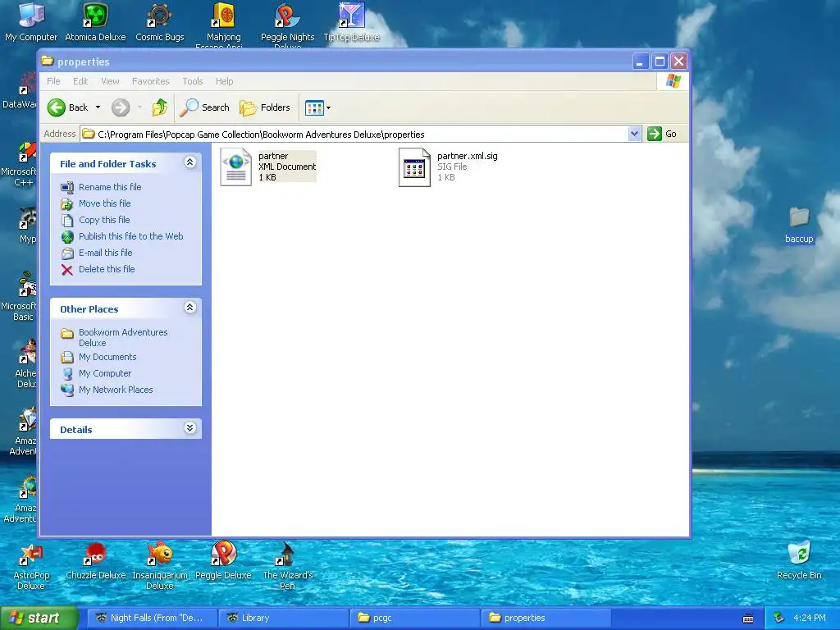This screenshot has height=630, width=840.
Task: Go up one folder level
Action: pyautogui.click(x=159, y=107)
